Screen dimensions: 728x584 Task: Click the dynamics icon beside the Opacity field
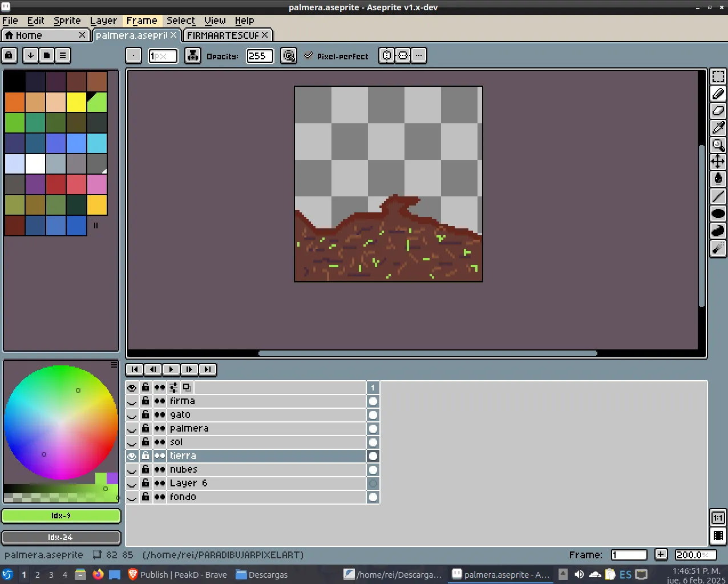pyautogui.click(x=289, y=56)
